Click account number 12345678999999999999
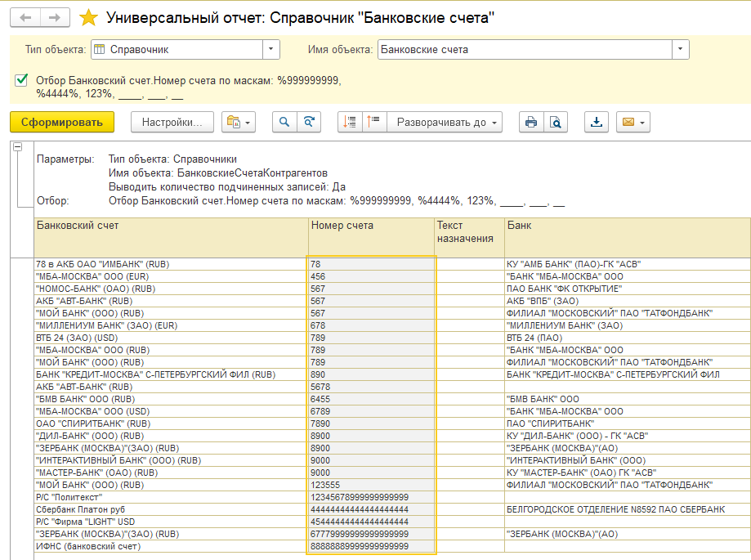This screenshot has width=751, height=560. point(371,497)
